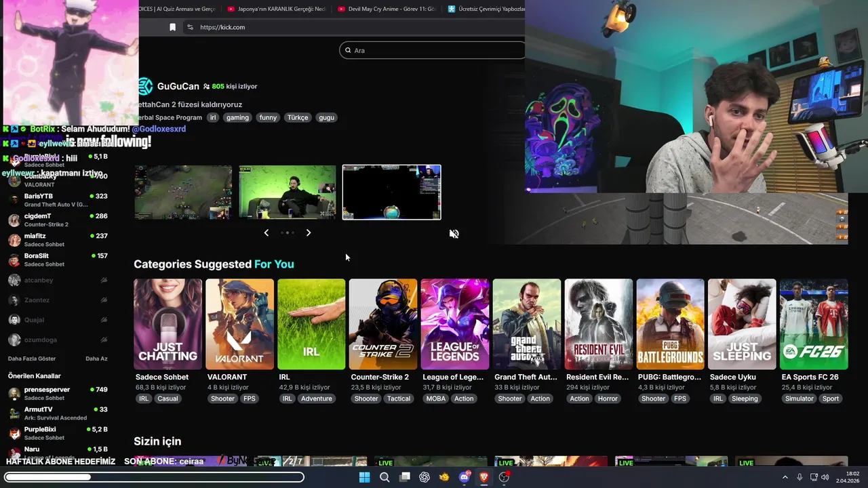Switch to Devil May Cry Anime tab
This screenshot has width=868, height=488.
click(x=388, y=9)
